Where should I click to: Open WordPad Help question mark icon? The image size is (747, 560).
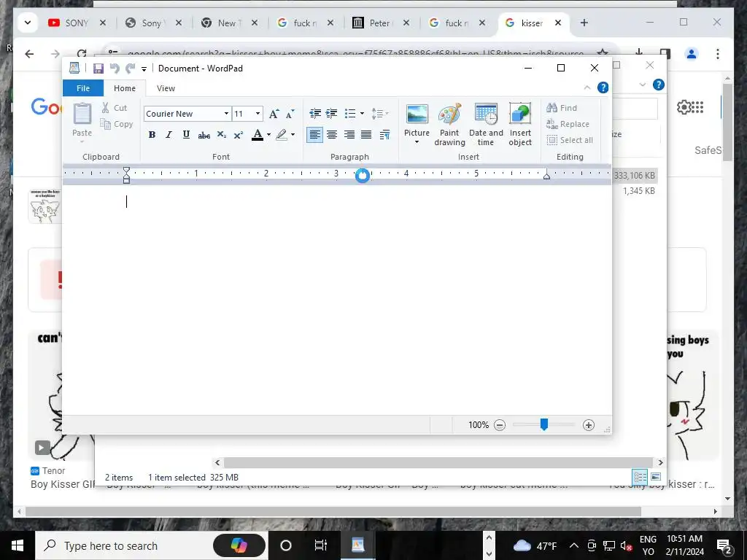603,87
